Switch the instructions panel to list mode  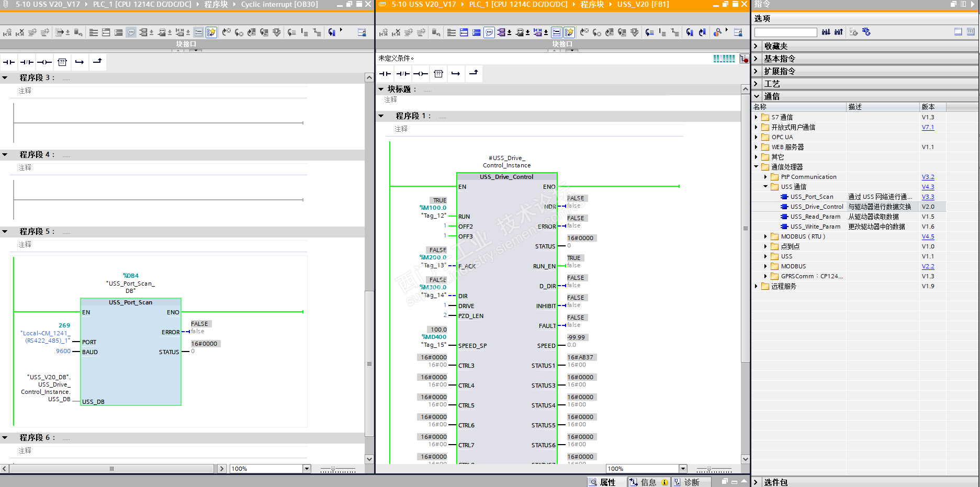tap(971, 32)
